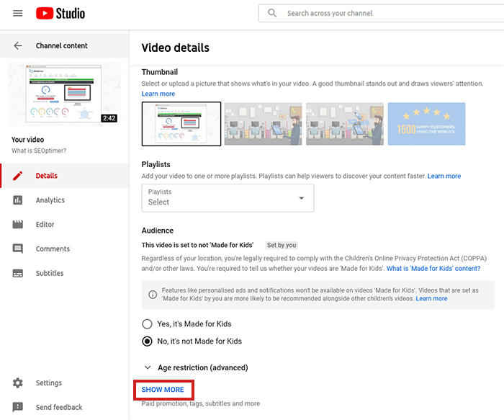Click the 'Video details' heading
504x420 pixels.
click(176, 48)
